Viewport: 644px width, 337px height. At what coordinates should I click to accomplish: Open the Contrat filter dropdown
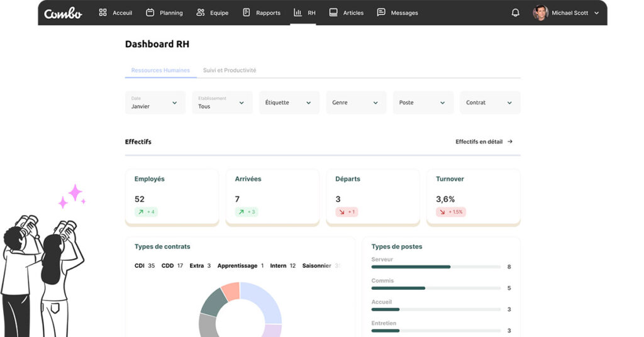(490, 102)
